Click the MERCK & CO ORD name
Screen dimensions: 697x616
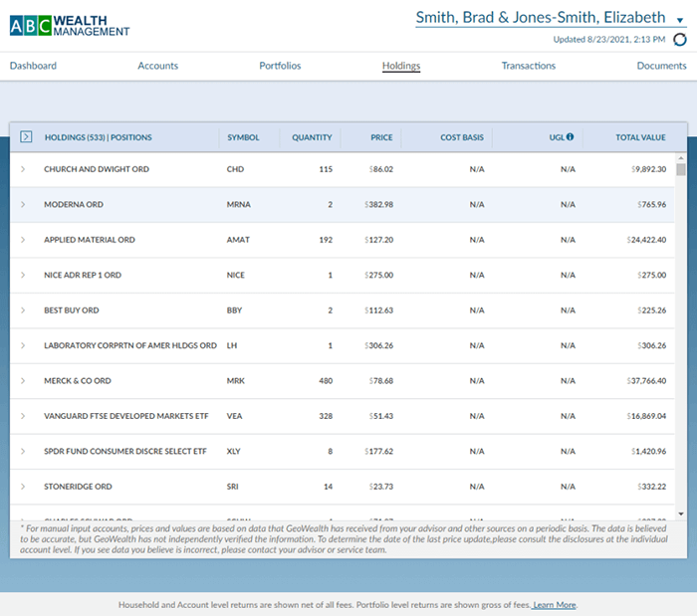pos(78,380)
